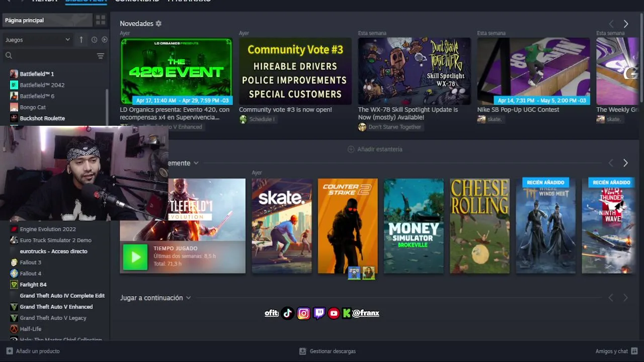Open the Cheese Rolling game card
The image size is (644, 362).
(479, 226)
